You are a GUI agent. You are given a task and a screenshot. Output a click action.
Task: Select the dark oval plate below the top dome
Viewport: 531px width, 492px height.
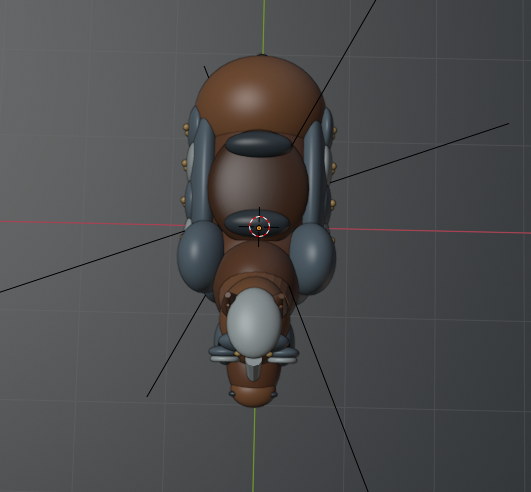pos(259,144)
